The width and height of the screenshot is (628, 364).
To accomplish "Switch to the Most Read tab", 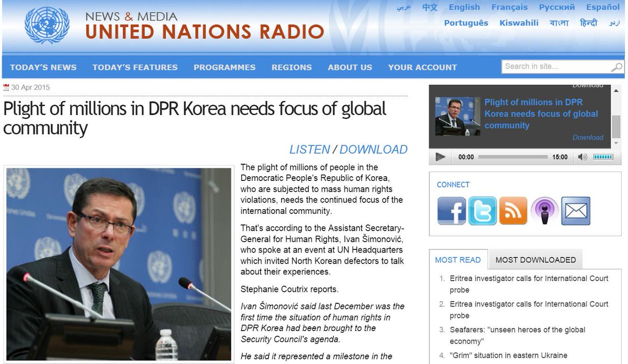I will (458, 259).
